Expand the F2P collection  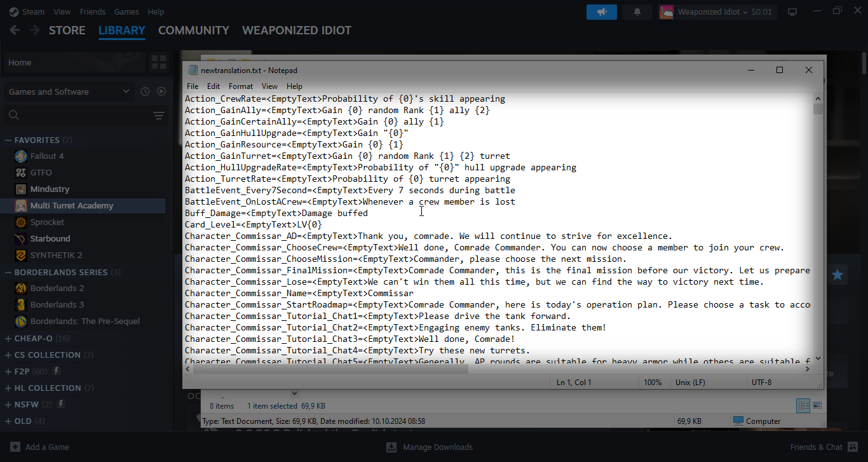pyautogui.click(x=8, y=371)
